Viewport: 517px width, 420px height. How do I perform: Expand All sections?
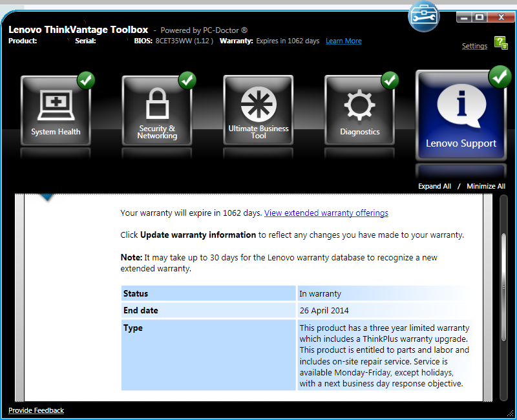point(434,186)
